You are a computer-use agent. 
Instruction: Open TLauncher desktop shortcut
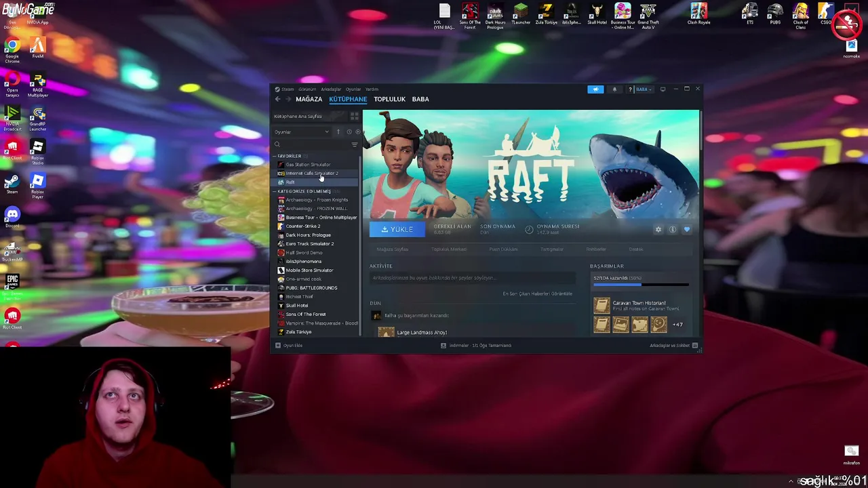pos(521,15)
